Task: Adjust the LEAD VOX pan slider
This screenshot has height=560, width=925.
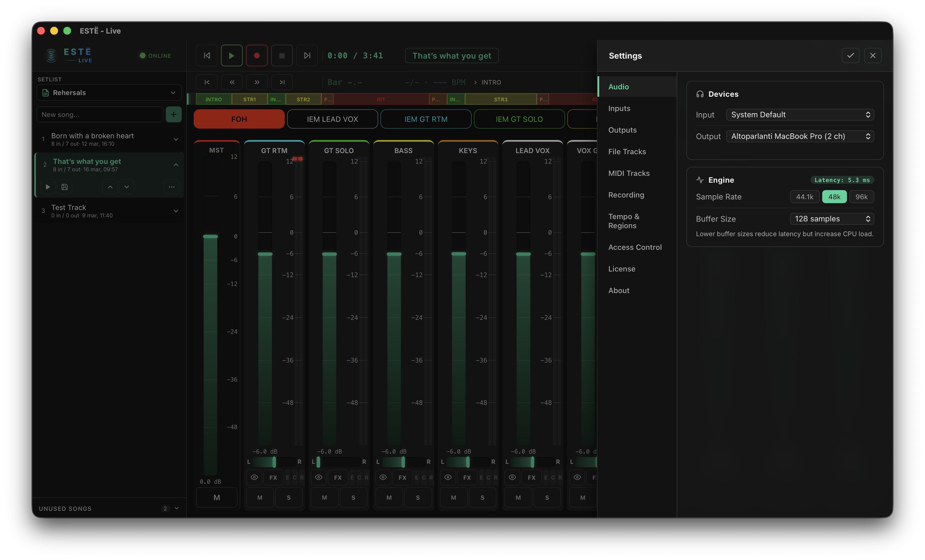Action: [x=532, y=462]
